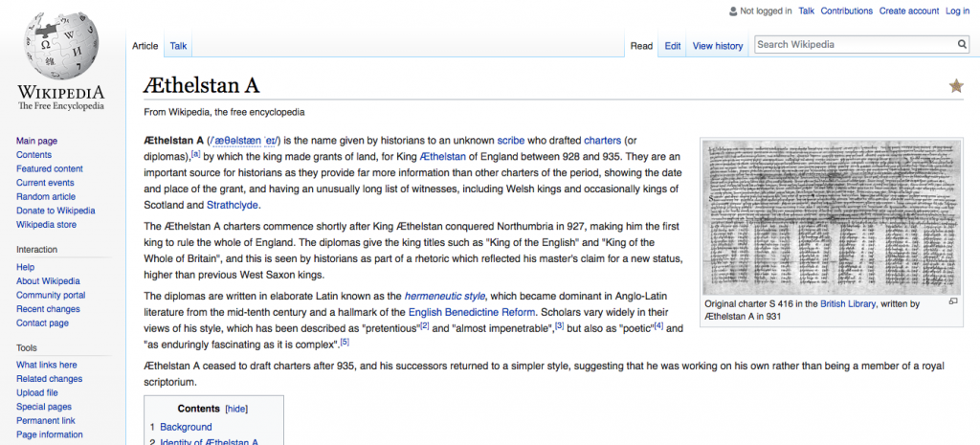The height and width of the screenshot is (445, 980).
Task: Select the Edit tab
Action: point(673,46)
